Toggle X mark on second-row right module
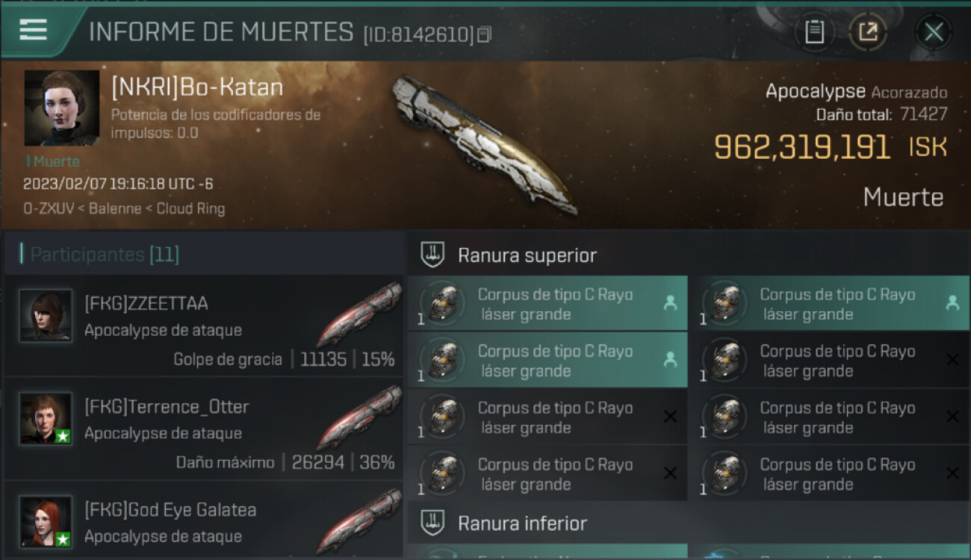 tap(952, 360)
